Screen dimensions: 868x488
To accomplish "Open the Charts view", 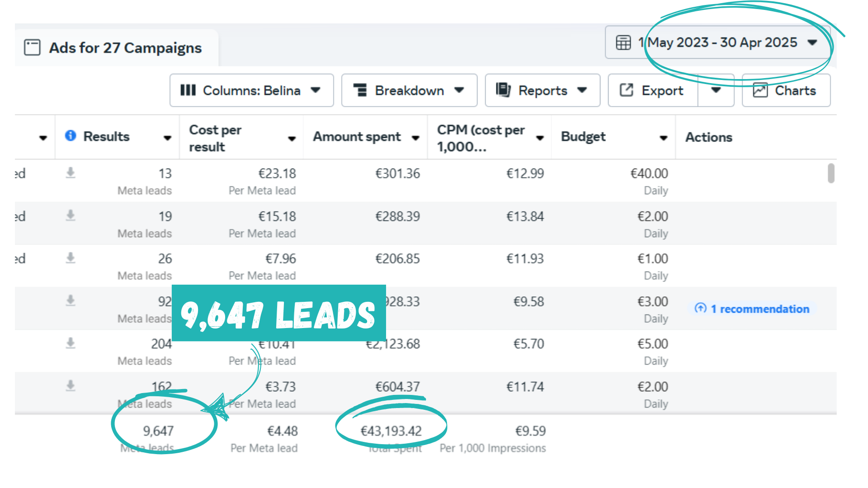I will 786,90.
